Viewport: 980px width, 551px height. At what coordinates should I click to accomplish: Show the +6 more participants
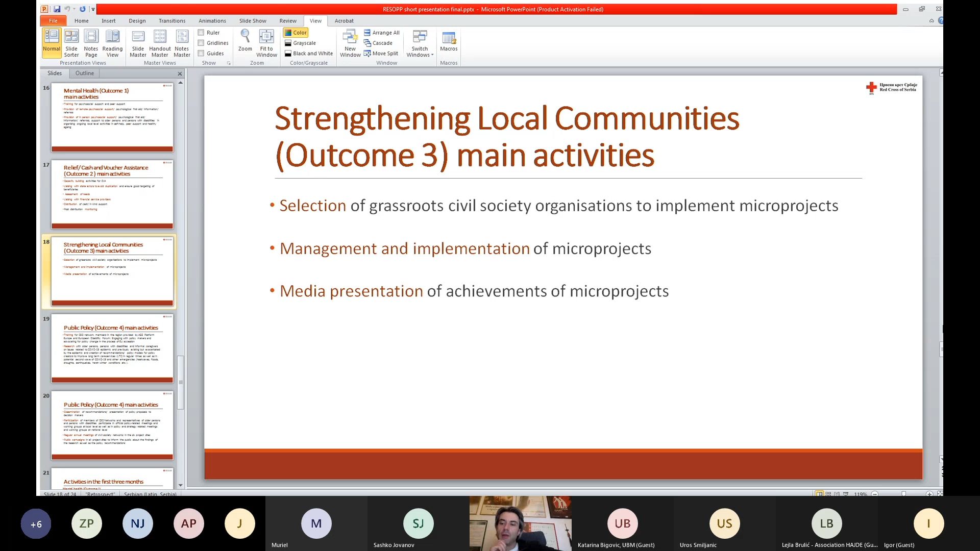pos(36,523)
